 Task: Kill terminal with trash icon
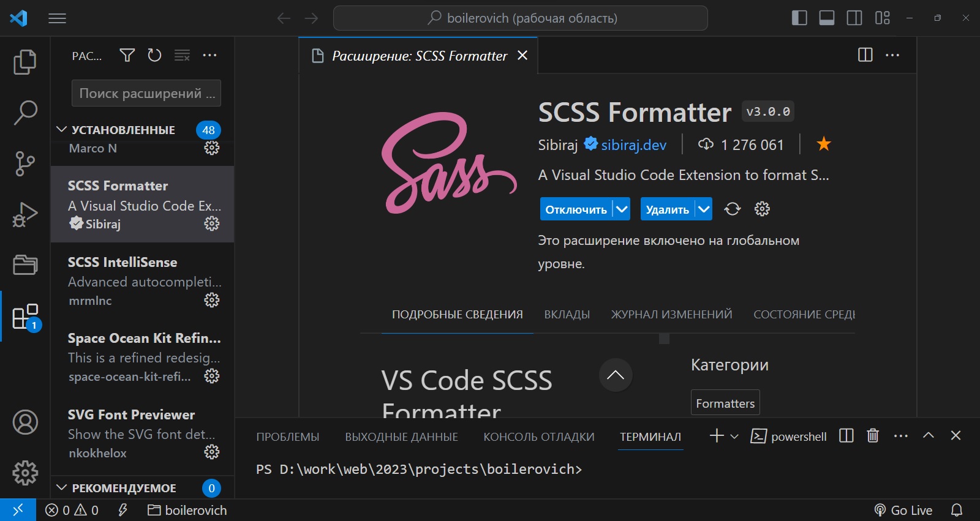click(x=873, y=436)
